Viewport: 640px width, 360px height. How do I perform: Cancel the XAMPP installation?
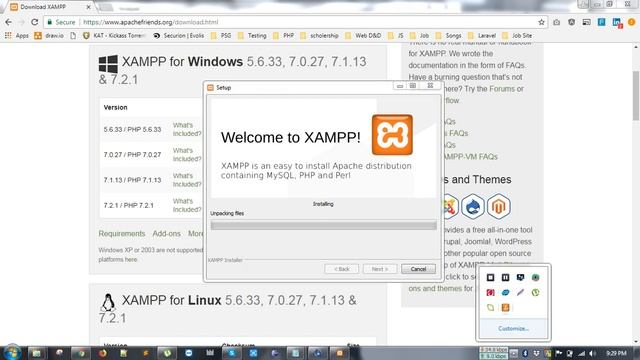coord(418,269)
